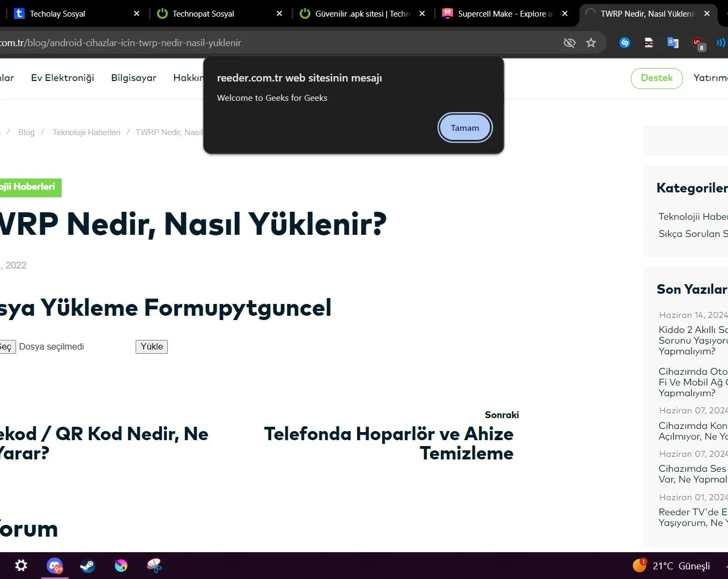Open the weather widget 21°C Güneşli
This screenshot has width=728, height=579.
tap(671, 566)
